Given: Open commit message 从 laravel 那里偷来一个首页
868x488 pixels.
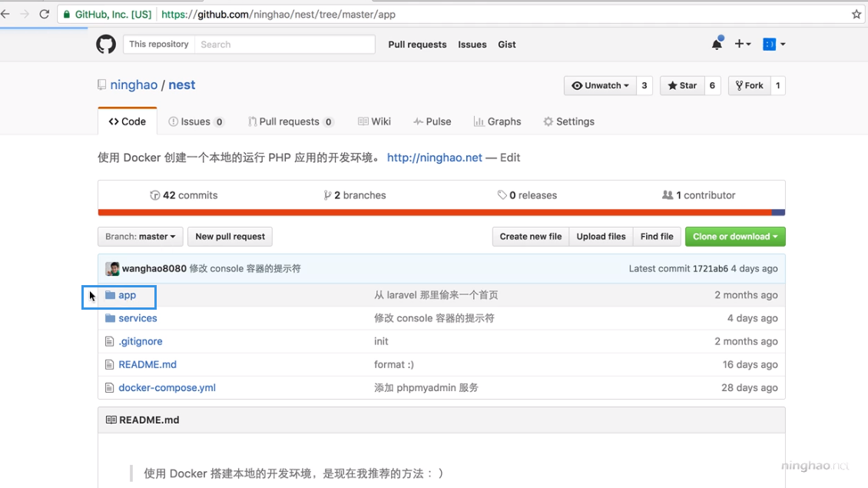Looking at the screenshot, I should tap(436, 295).
